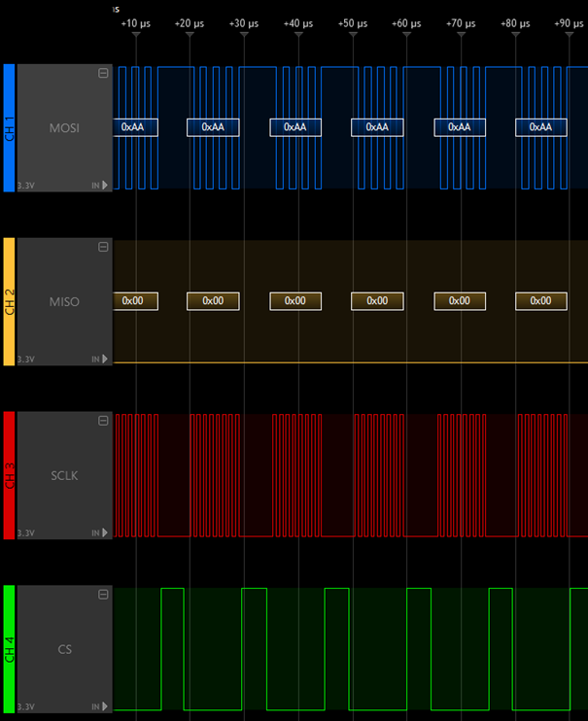Collapse the MISO channel with minus icon
The image size is (588, 721).
103,247
